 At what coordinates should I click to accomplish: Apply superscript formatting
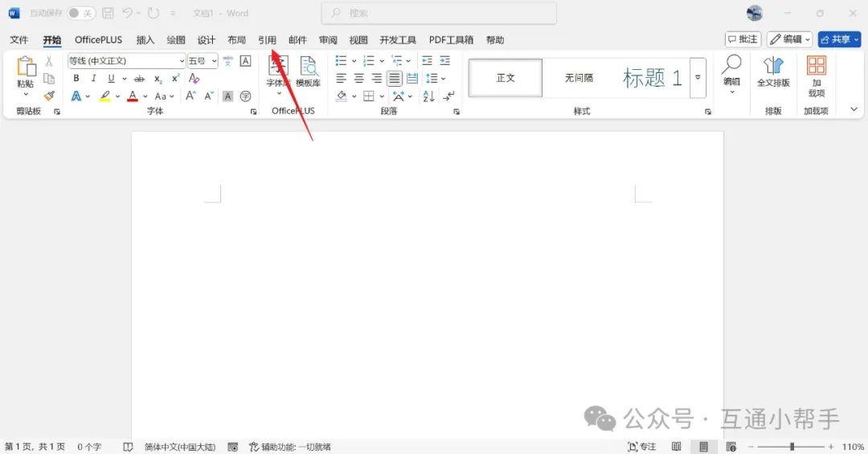[x=175, y=79]
